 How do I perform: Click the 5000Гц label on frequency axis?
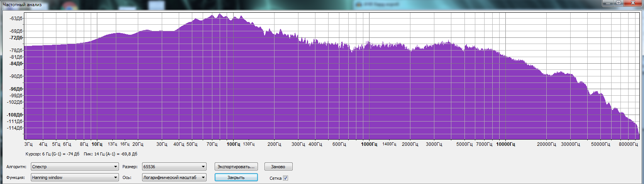click(464, 144)
